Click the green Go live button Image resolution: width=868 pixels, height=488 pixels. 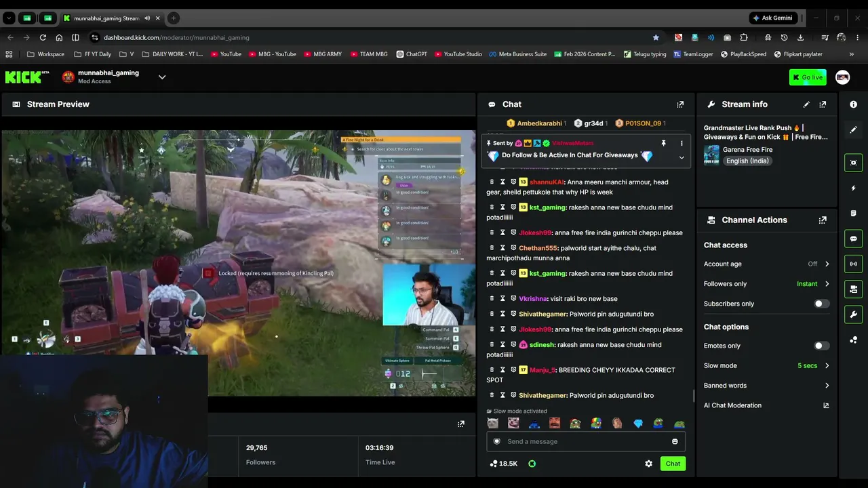tap(808, 77)
